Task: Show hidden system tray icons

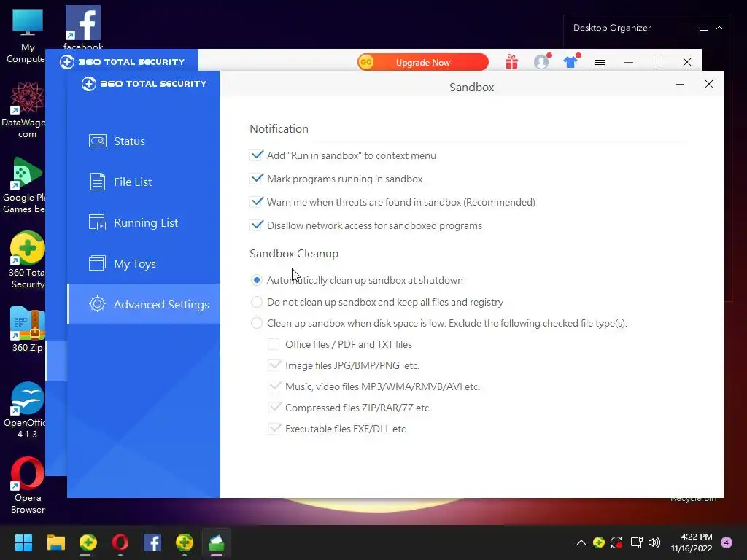Action: tap(581, 542)
